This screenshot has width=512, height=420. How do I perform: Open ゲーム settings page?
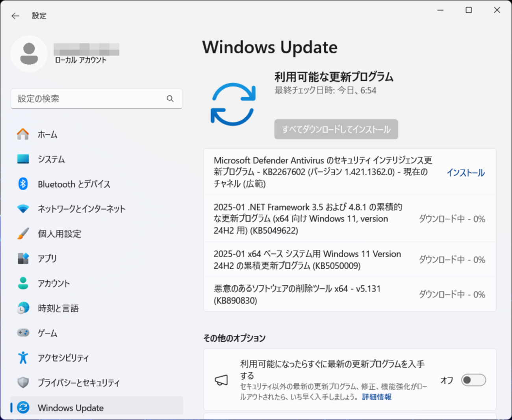[96, 333]
